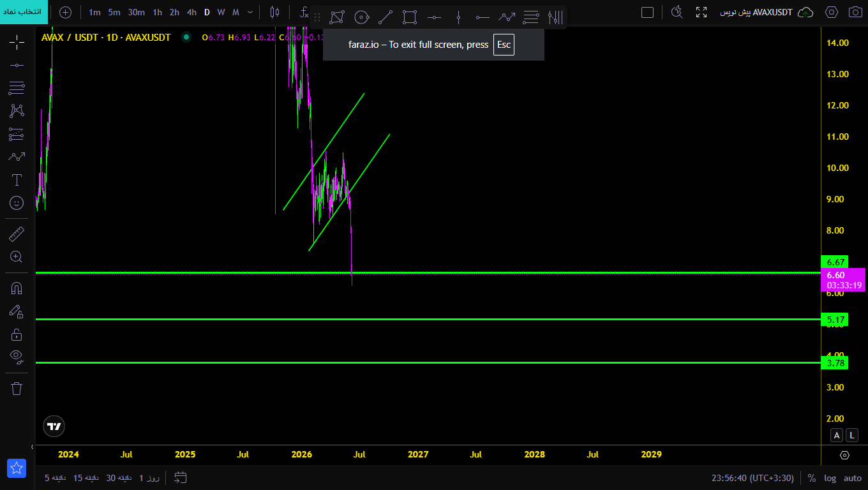Image resolution: width=868 pixels, height=490 pixels.
Task: Enter fullscreen mode icon
Action: click(701, 12)
